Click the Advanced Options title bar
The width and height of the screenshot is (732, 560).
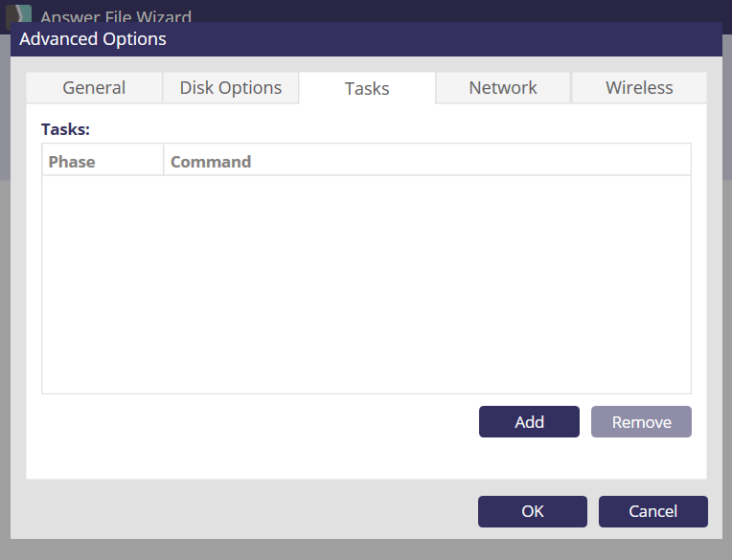[366, 39]
